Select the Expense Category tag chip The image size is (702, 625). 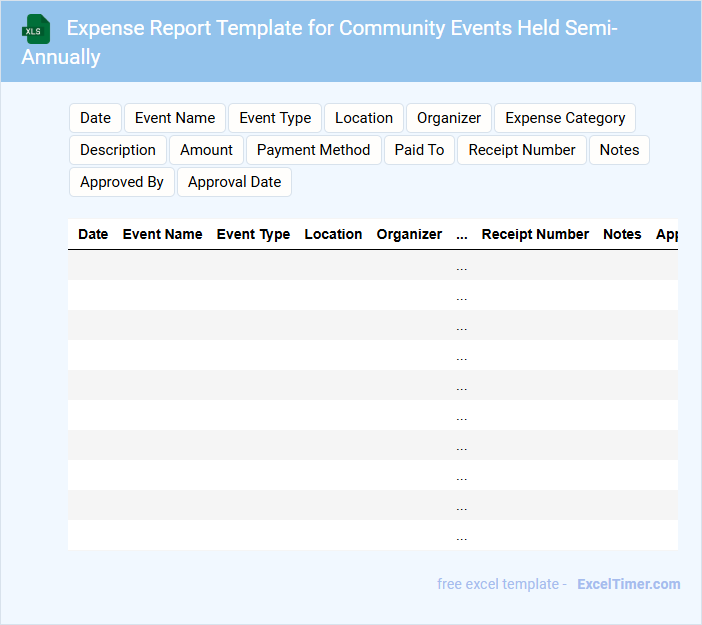pyautogui.click(x=565, y=118)
